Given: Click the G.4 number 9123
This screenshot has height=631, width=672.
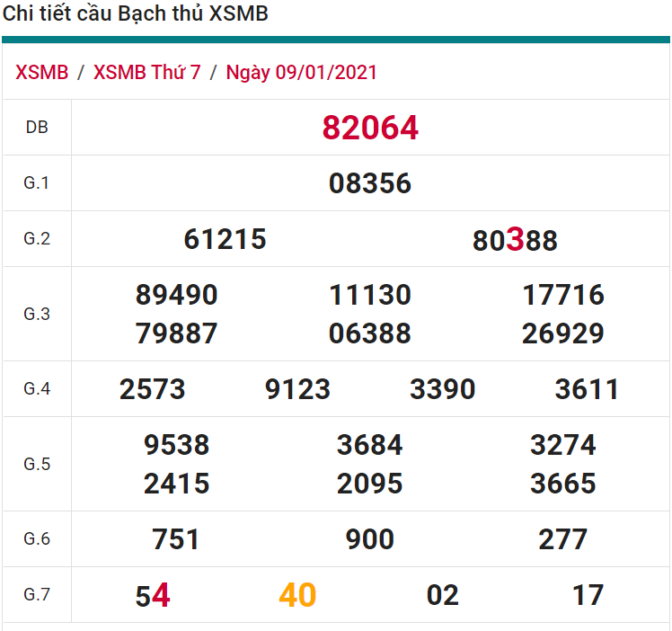Looking at the screenshot, I should (x=297, y=389).
